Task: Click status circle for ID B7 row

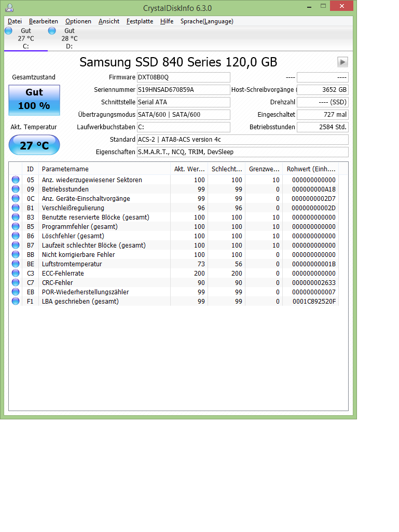Action: tap(16, 245)
